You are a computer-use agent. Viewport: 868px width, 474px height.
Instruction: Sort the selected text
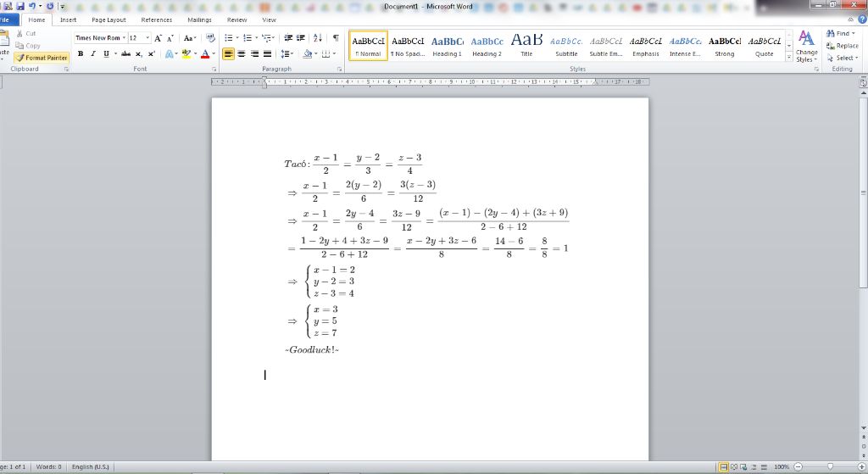tap(318, 38)
